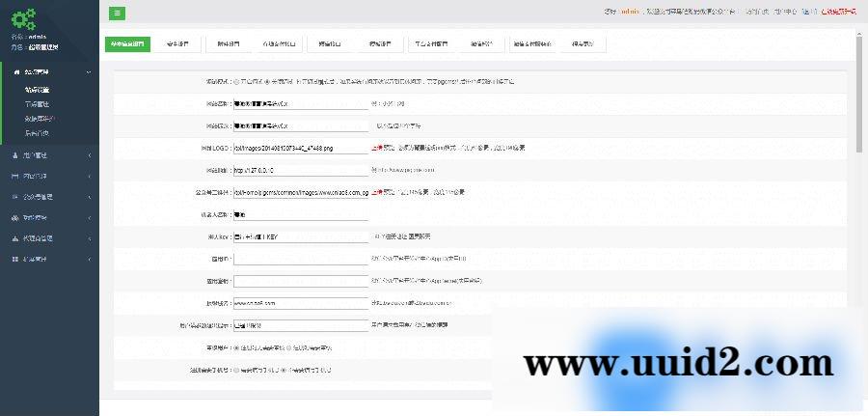Click the green gears logo in sidebar
This screenshot has width=868, height=416.
(24, 17)
